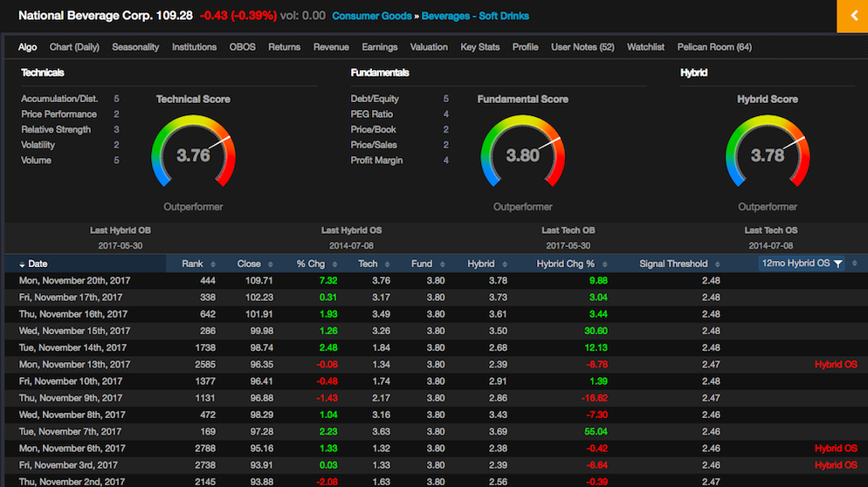Click Profit Margin fundamental metric
Image resolution: width=868 pixels, height=487 pixels.
coord(376,161)
